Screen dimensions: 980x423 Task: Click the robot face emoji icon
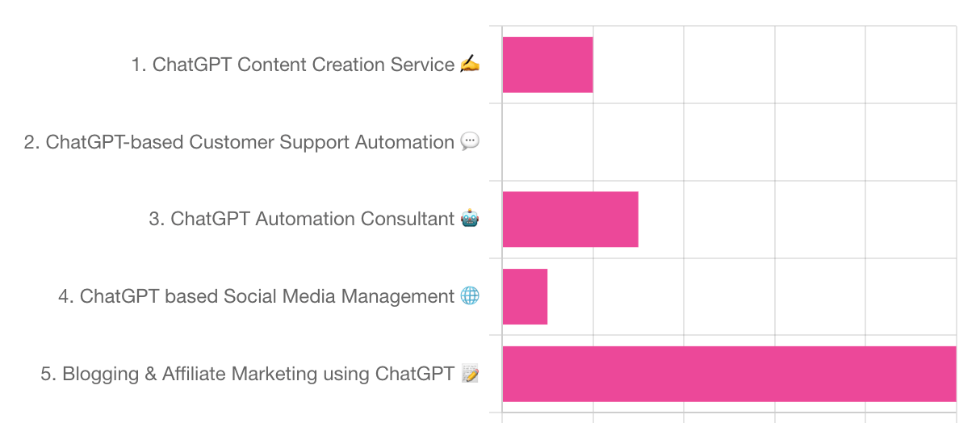(x=470, y=219)
